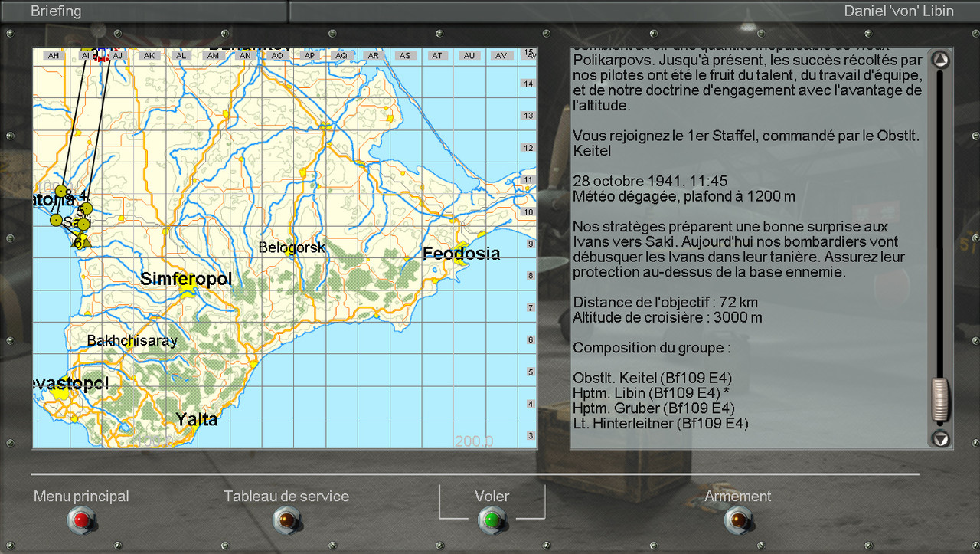Click the Météo dégagée weather line
The width and height of the screenshot is (980, 554).
coord(684,196)
